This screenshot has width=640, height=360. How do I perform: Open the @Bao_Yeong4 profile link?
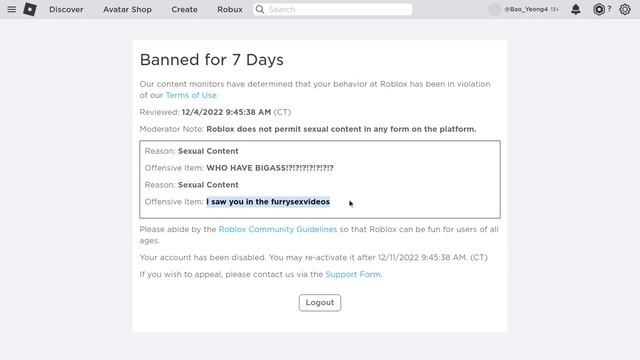[x=526, y=9]
